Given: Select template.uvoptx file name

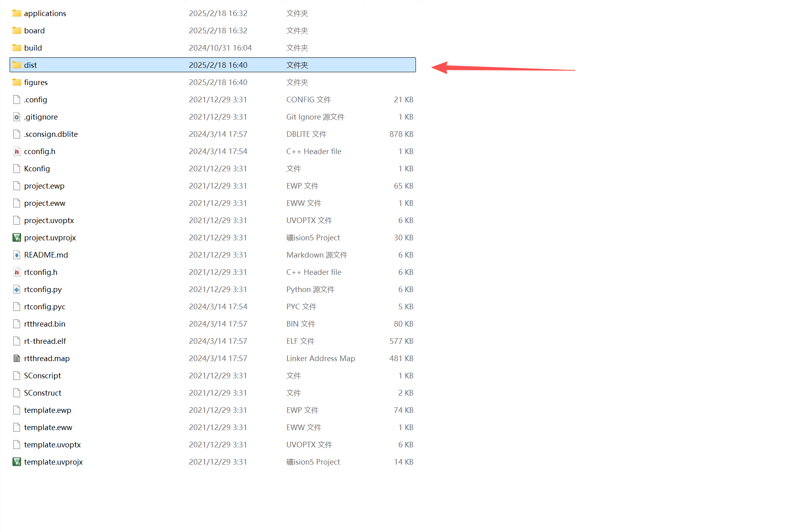Looking at the screenshot, I should pos(52,445).
